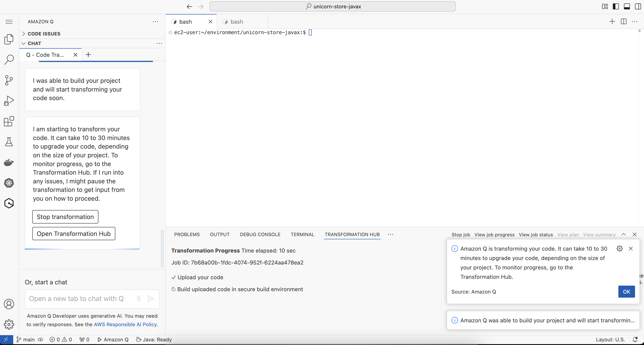Viewport: 644px width, 345px height.
Task: Open the AWS Responsible AI Policy link
Action: tap(126, 324)
